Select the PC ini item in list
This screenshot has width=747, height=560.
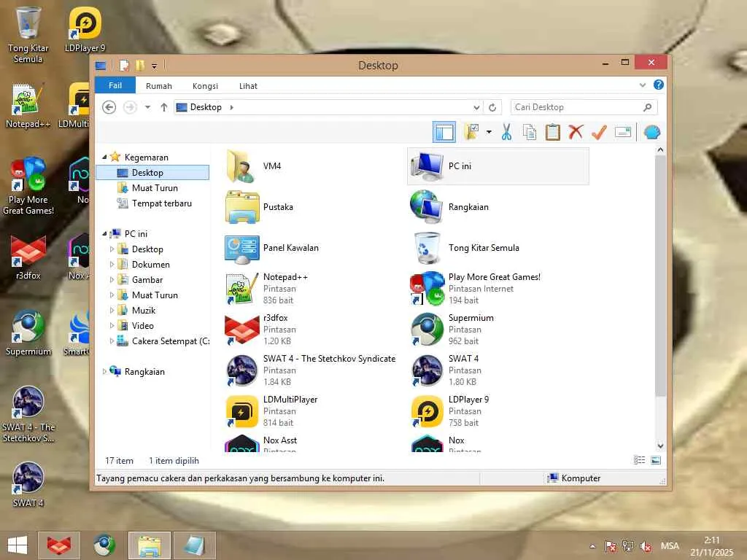[498, 166]
